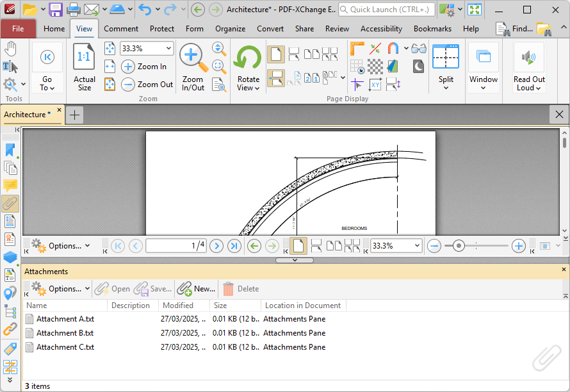
Task: Select the Select Text tool
Action: pos(10,67)
